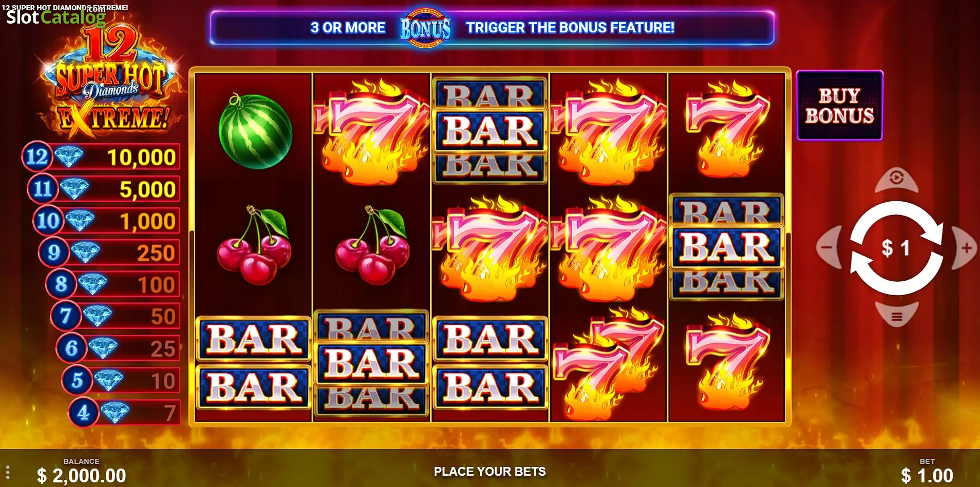Click the triple BAR symbol on reel five
The image size is (980, 487).
pyautogui.click(x=726, y=247)
